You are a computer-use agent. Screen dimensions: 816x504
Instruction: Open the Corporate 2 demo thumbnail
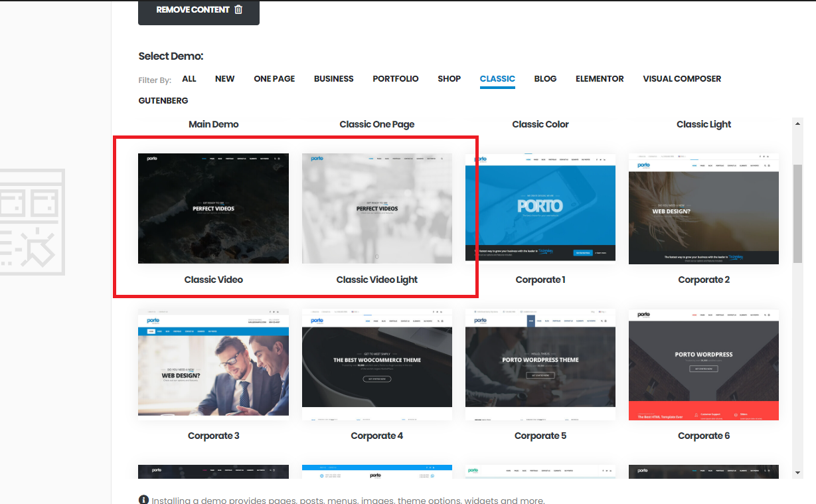704,209
